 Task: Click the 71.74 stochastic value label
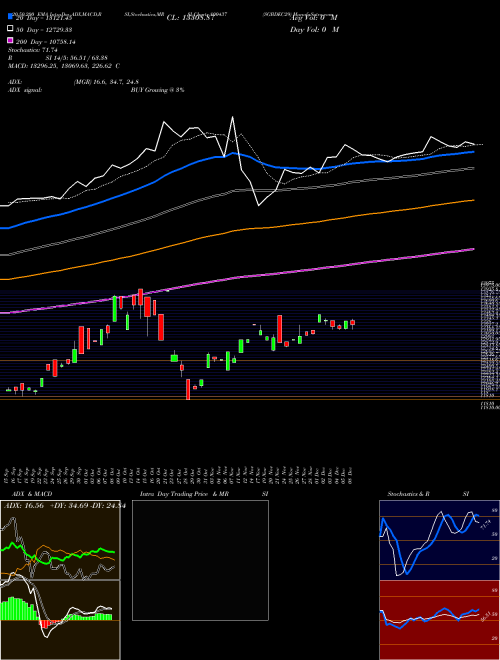pos(485,525)
